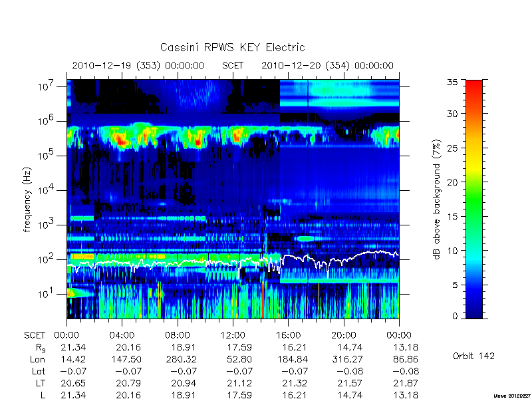Click the Lat row label
Image resolution: width=532 pixels, height=399 pixels.
(39, 371)
